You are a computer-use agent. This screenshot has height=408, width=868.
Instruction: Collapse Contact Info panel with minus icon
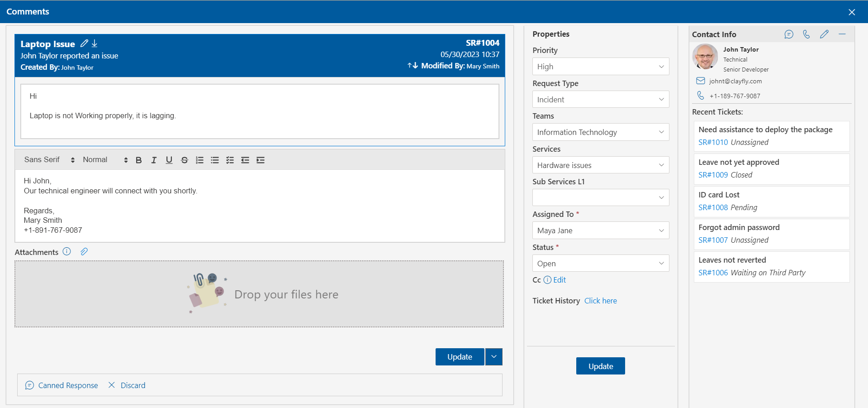point(842,34)
